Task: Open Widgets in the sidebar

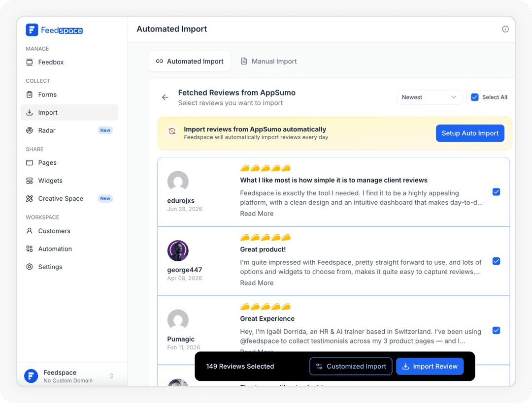Action: 69,181
